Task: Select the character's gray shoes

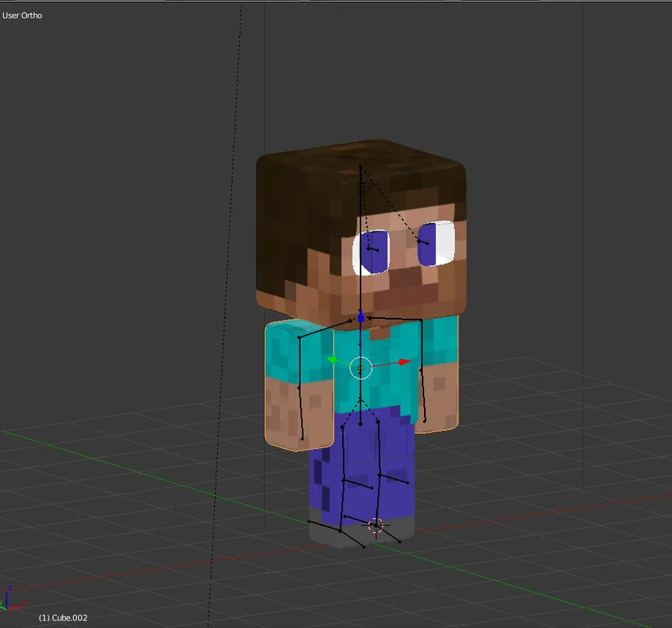Action: [362, 532]
